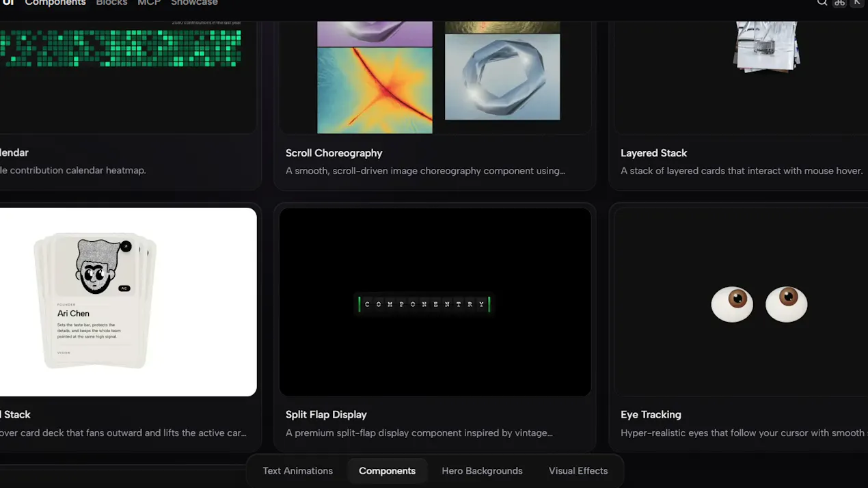Select the Components tab in bottom bar

(x=387, y=471)
